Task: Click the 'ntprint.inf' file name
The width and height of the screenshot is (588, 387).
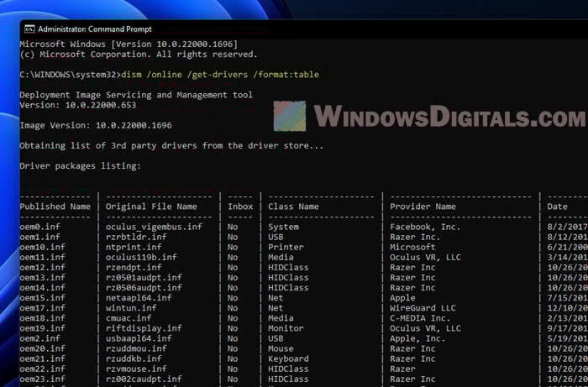Action: (134, 247)
